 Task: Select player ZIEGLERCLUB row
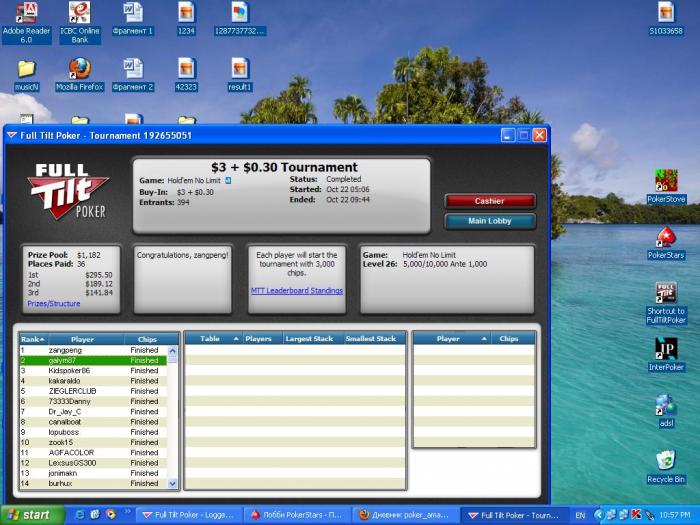click(93, 391)
